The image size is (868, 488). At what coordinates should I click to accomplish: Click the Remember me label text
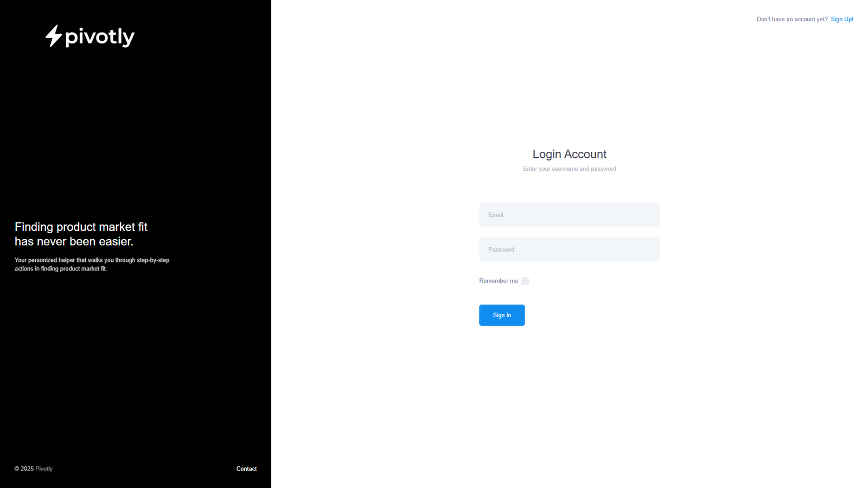(x=499, y=281)
